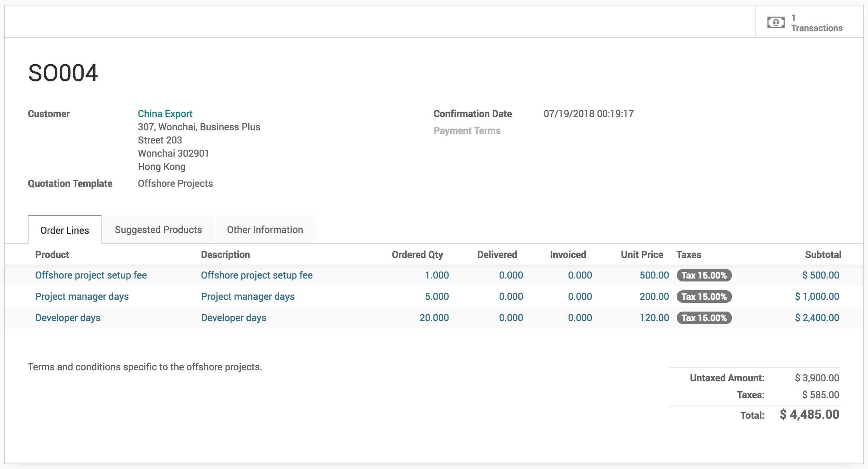Click the Offshore Projects quotation template value

pos(175,183)
